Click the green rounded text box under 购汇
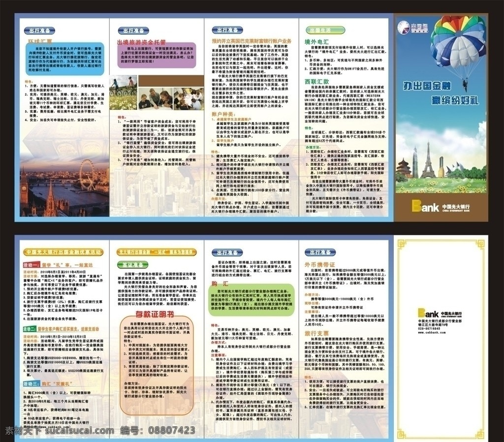The height and width of the screenshot is (442, 504). 252,300
